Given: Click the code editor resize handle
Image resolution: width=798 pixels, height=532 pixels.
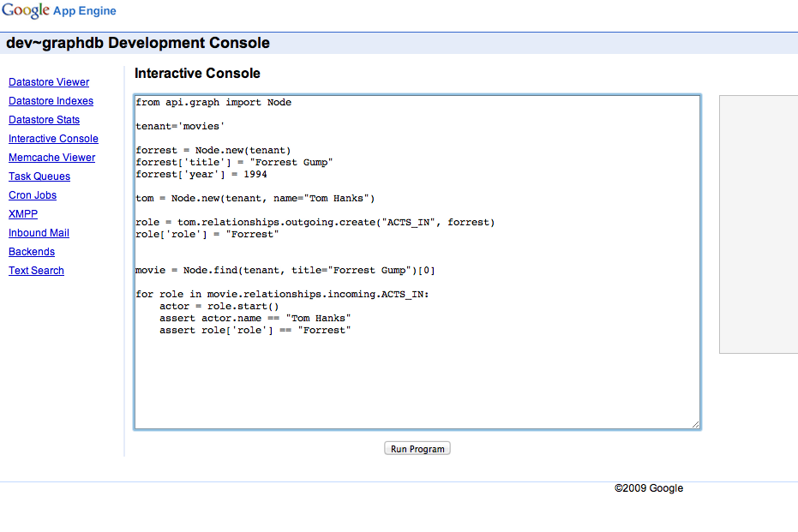Looking at the screenshot, I should point(696,424).
